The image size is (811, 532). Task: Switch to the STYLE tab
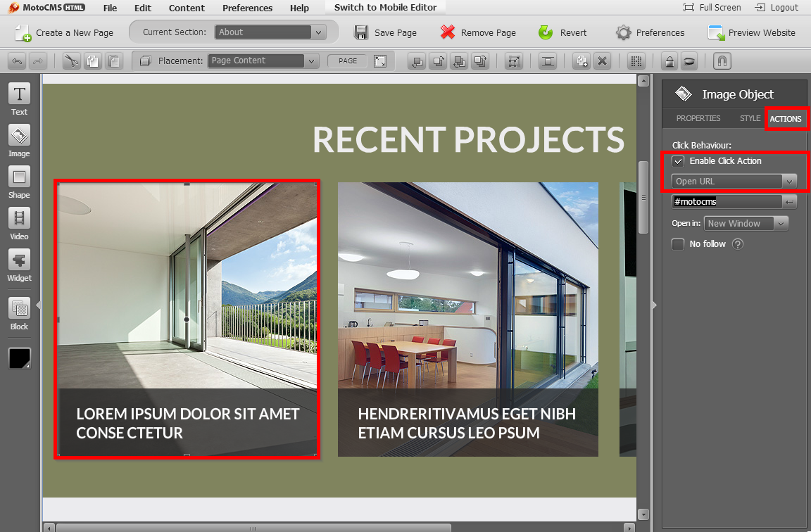click(x=750, y=118)
